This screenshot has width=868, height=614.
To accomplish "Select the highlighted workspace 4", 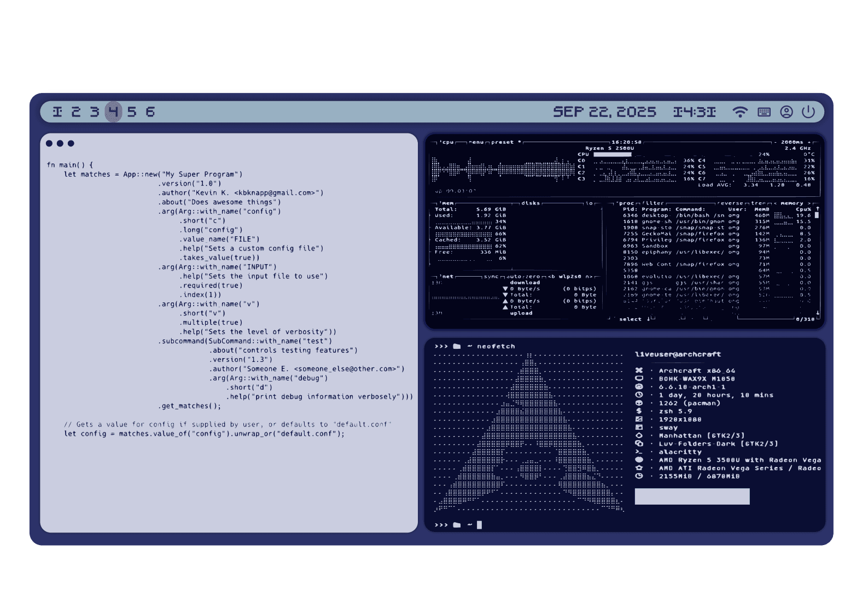I will [x=113, y=112].
